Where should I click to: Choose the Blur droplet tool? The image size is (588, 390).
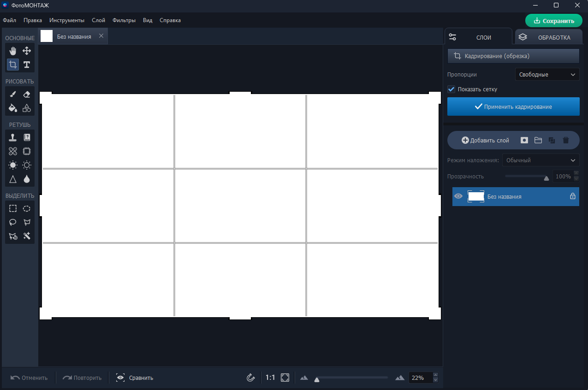[27, 179]
